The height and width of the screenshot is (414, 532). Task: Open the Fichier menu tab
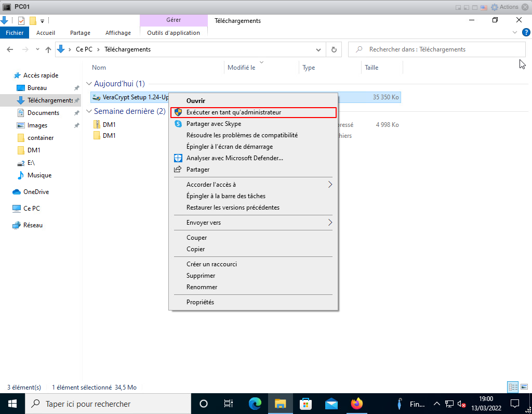pos(15,33)
